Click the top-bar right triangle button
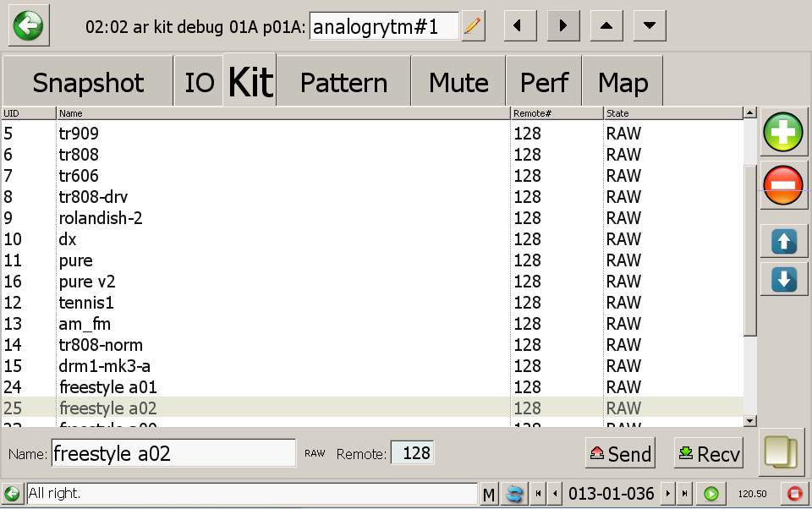The image size is (812, 509). (x=562, y=25)
